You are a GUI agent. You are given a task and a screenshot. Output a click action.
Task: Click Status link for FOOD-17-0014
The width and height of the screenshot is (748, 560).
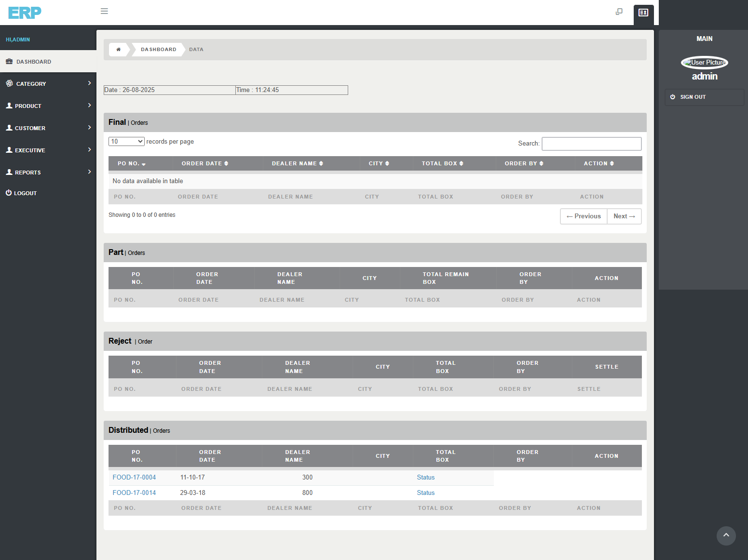click(x=425, y=493)
